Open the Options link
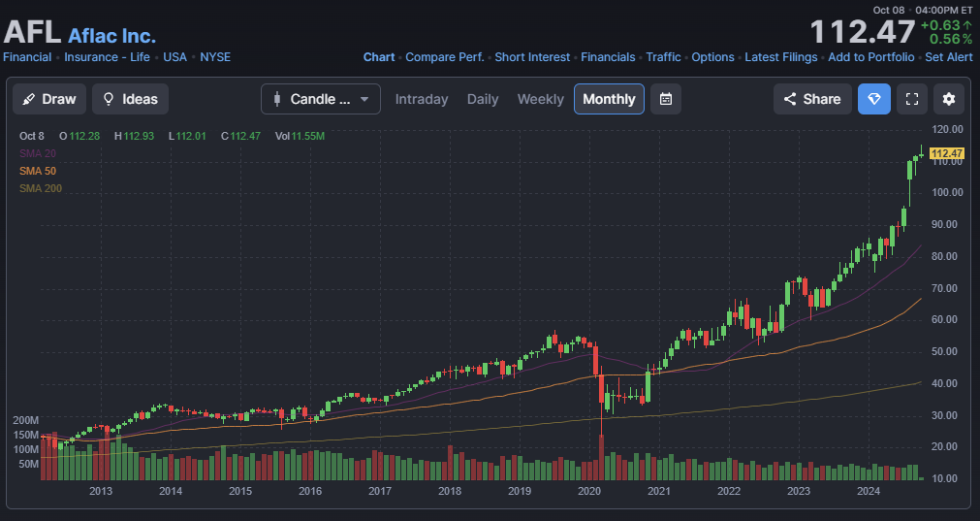 pyautogui.click(x=712, y=57)
